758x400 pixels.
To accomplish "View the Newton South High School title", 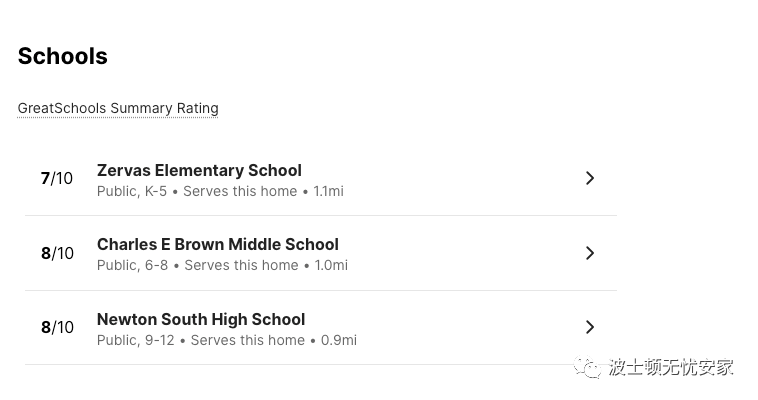I will (x=201, y=319).
